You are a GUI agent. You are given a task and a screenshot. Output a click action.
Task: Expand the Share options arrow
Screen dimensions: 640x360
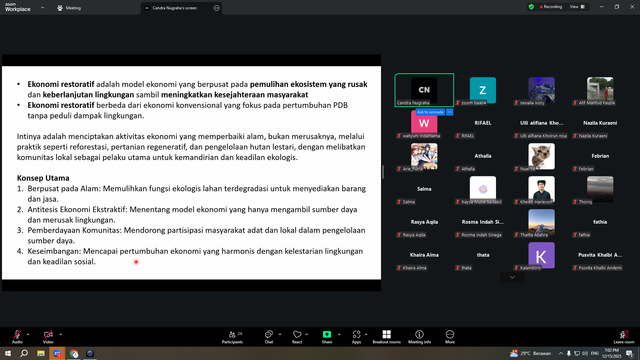point(339,334)
